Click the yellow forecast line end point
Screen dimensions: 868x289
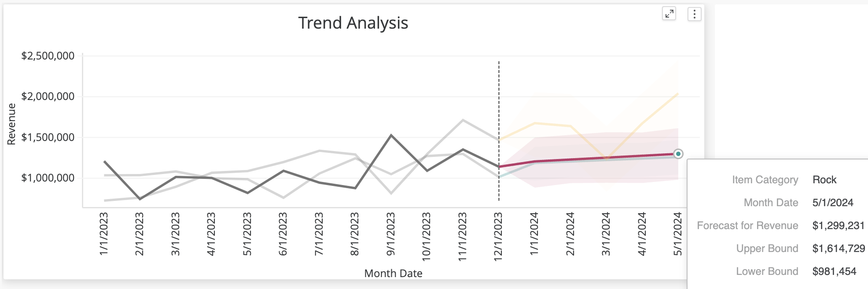pyautogui.click(x=677, y=94)
